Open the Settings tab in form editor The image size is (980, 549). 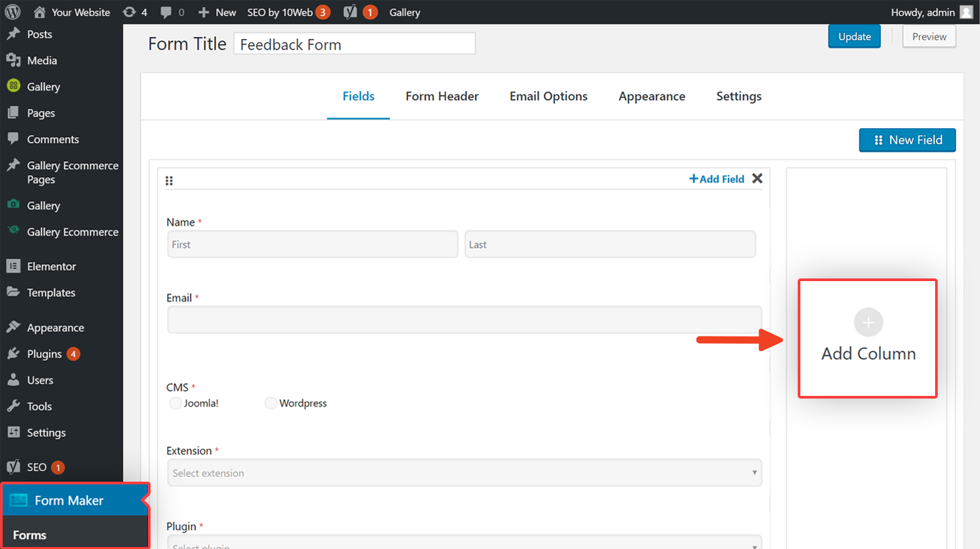tap(739, 96)
